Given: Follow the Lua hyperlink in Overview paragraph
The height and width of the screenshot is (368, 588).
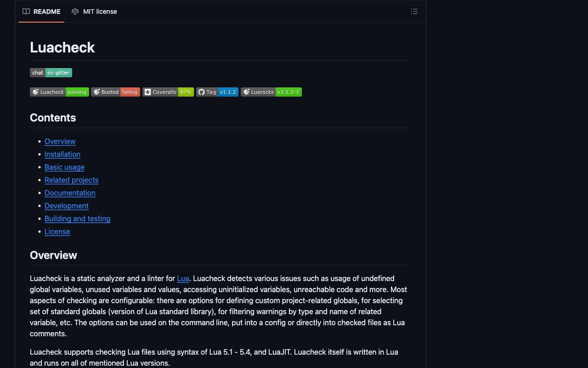Looking at the screenshot, I should point(183,278).
